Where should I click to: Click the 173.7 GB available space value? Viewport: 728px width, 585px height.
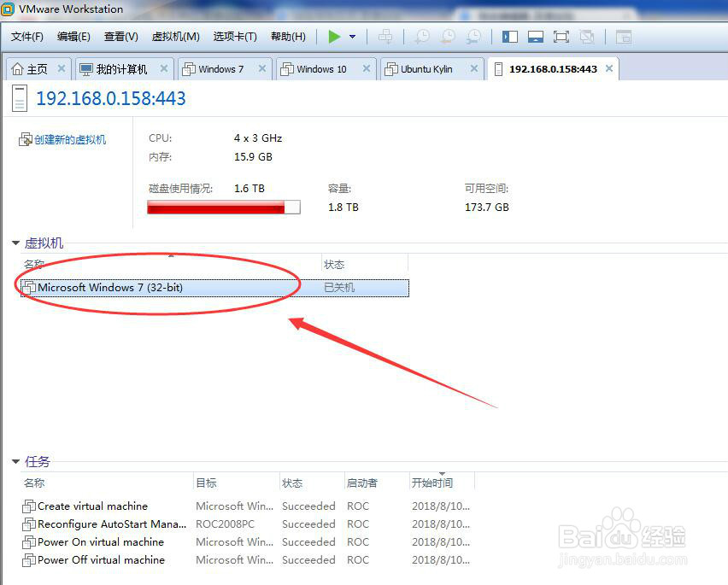pyautogui.click(x=487, y=208)
